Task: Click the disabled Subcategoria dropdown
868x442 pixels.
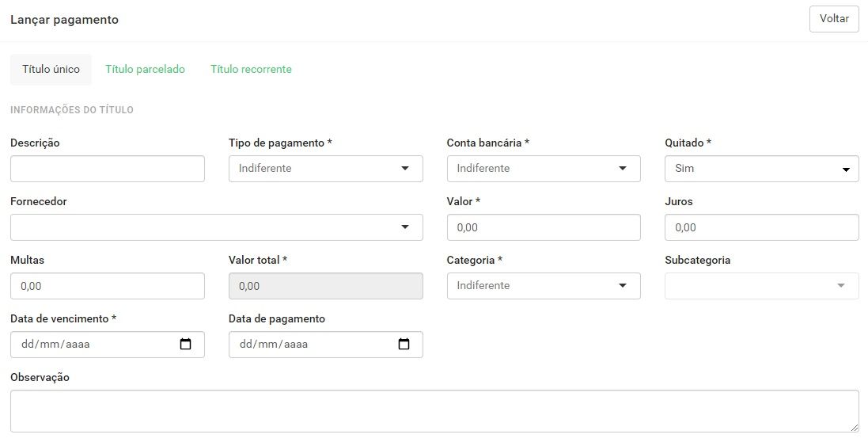Action: 762,286
